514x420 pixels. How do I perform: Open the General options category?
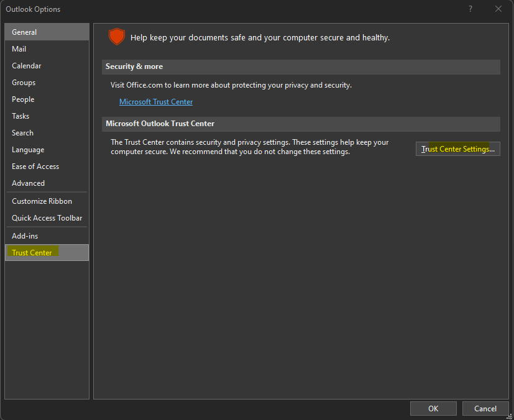tap(47, 32)
